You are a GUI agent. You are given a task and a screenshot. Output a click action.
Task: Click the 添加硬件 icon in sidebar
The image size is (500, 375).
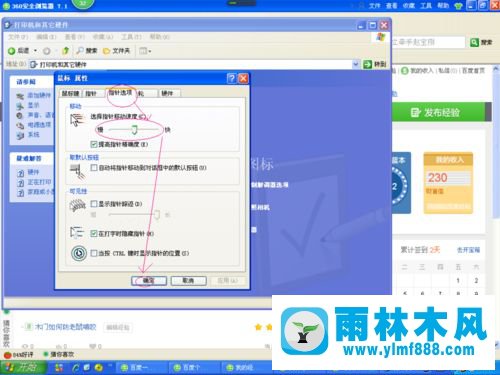pos(20,96)
